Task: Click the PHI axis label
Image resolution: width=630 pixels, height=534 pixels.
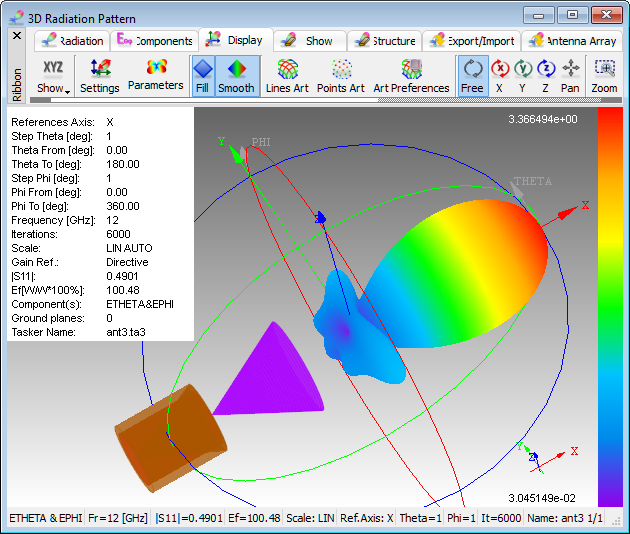Action: 261,142
